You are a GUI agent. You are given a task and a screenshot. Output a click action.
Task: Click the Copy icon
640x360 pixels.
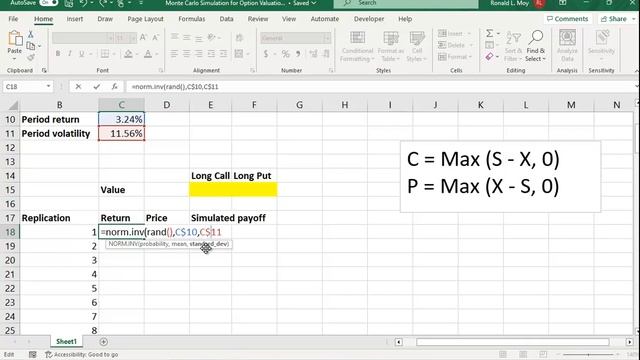tap(31, 46)
